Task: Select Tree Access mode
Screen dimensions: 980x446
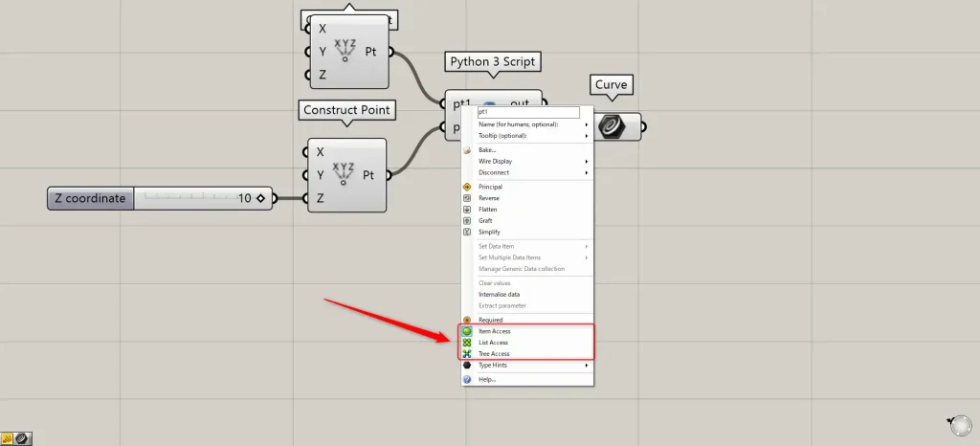Action: (494, 354)
